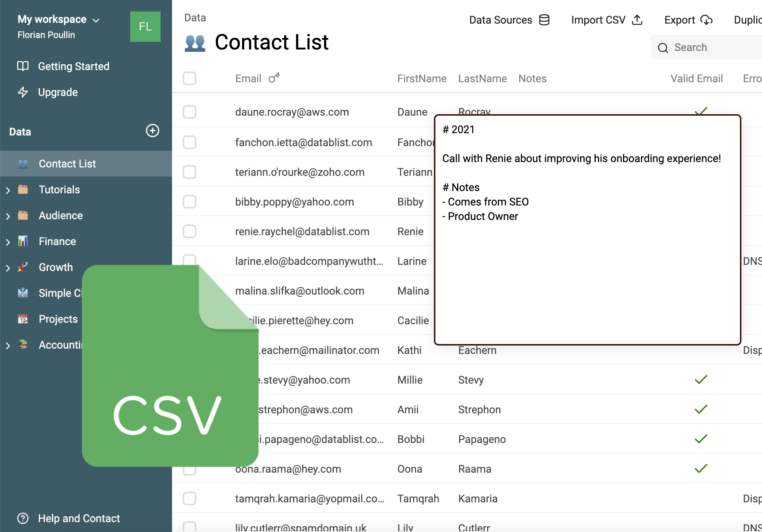Click the Data breadcrumb link
Image resolution: width=762 pixels, height=532 pixels.
(195, 18)
